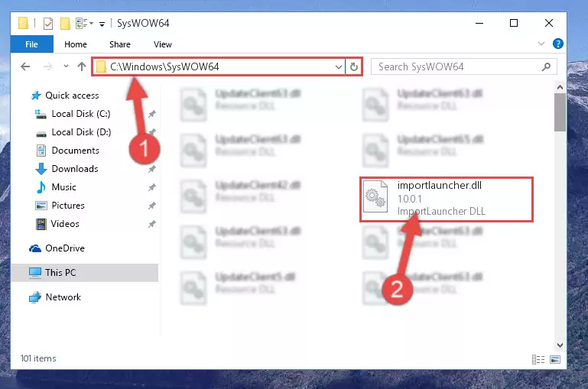The width and height of the screenshot is (588, 389).
Task: Click the search magnifier icon
Action: 547,66
